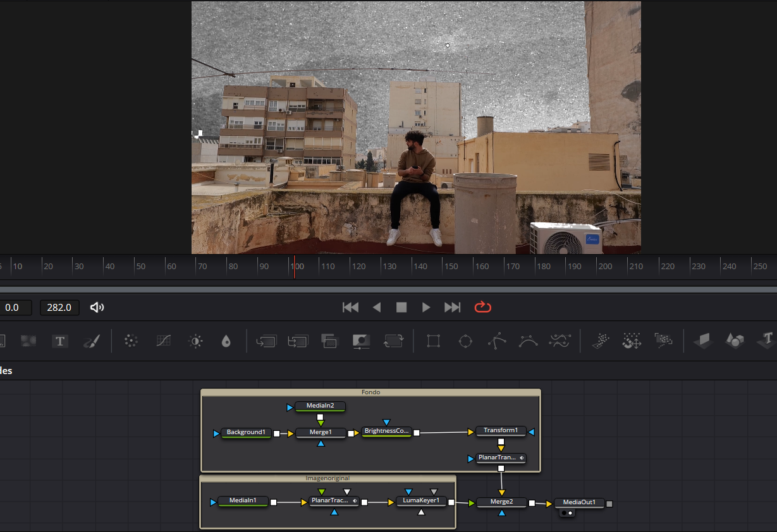The height and width of the screenshot is (532, 777).
Task: Add an Ellipse mask
Action: 465,341
